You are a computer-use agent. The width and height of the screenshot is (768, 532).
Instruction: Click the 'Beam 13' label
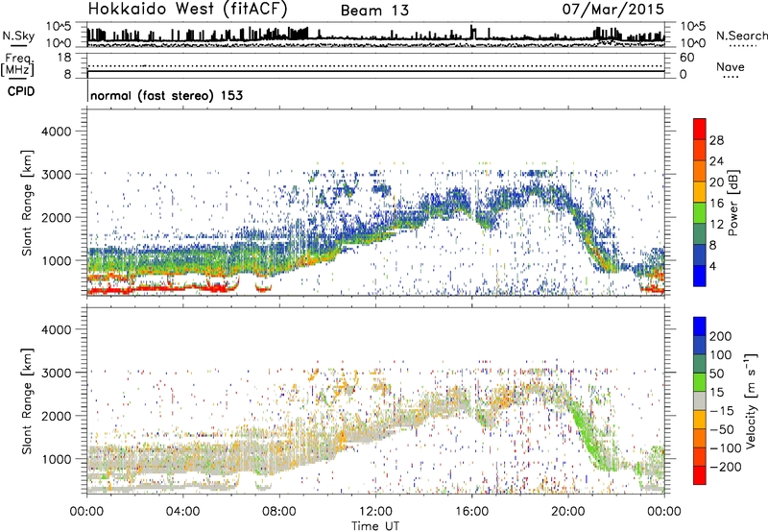pos(374,11)
